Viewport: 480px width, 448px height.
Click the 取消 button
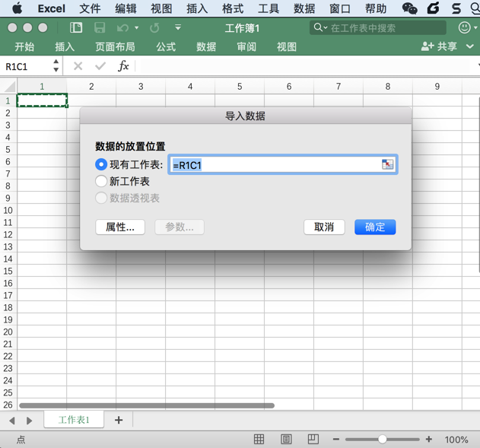[324, 227]
